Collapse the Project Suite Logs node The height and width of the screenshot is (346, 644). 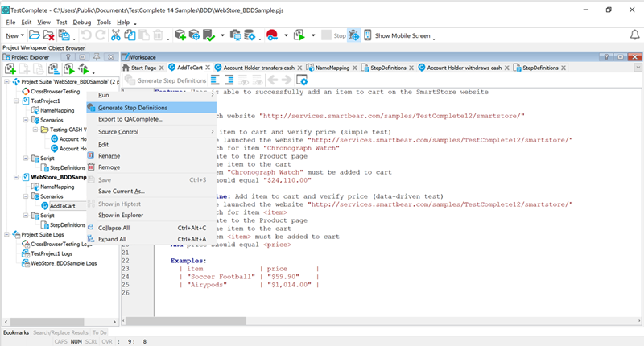pos(6,234)
